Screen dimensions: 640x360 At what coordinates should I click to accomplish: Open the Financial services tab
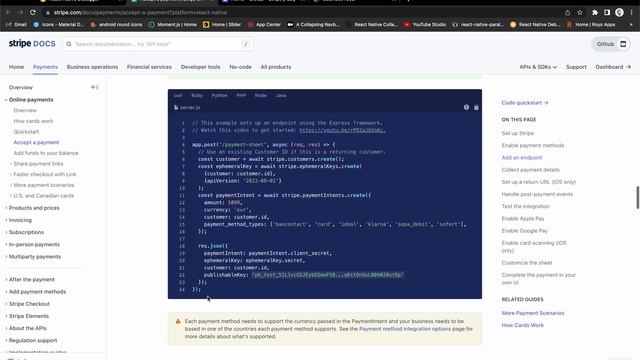tap(149, 67)
